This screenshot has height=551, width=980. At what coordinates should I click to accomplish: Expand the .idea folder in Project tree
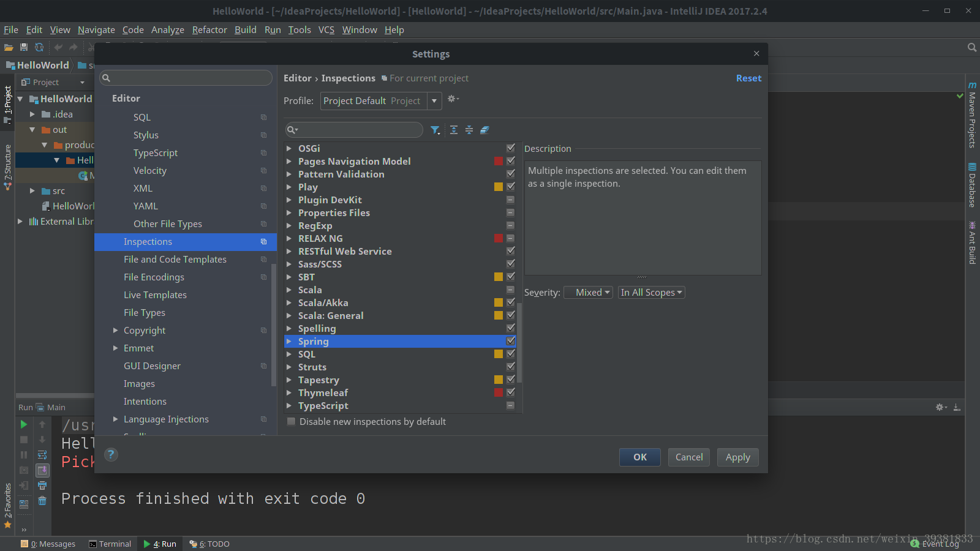(32, 114)
